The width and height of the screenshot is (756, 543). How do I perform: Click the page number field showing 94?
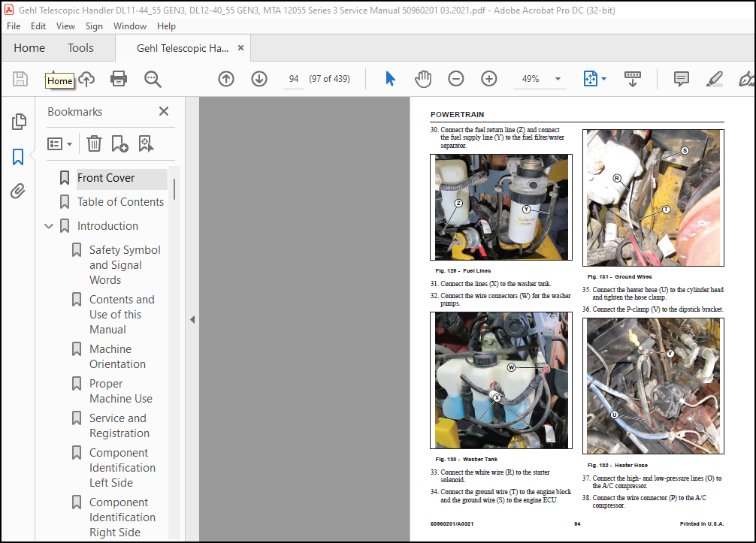tap(294, 79)
